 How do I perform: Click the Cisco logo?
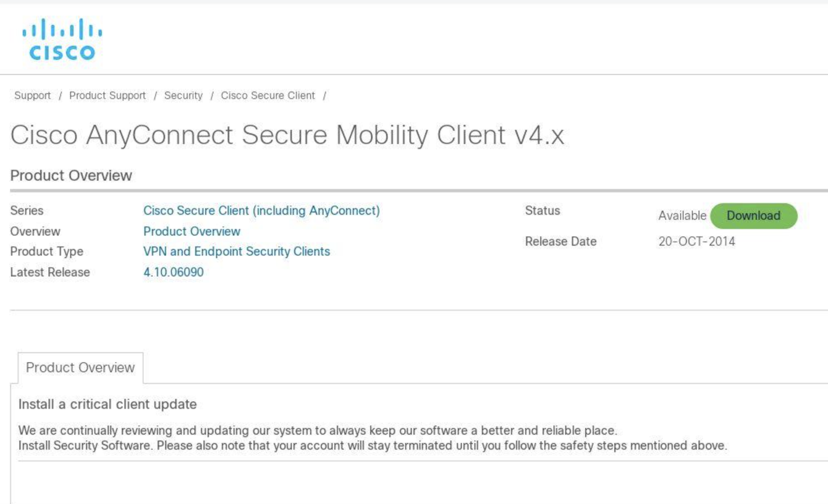62,41
